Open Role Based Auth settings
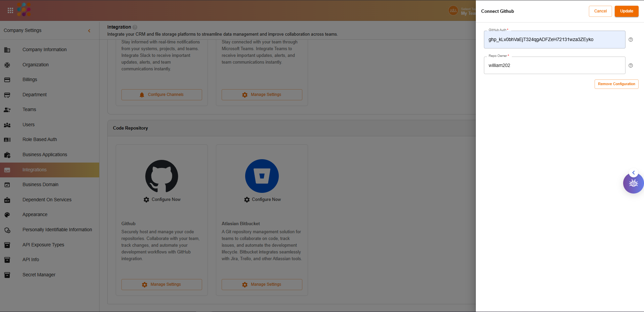 (x=40, y=139)
